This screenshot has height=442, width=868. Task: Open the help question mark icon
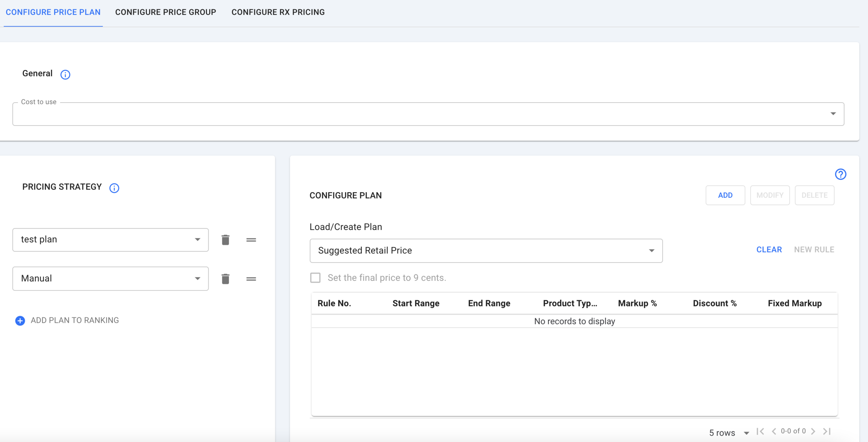click(840, 174)
